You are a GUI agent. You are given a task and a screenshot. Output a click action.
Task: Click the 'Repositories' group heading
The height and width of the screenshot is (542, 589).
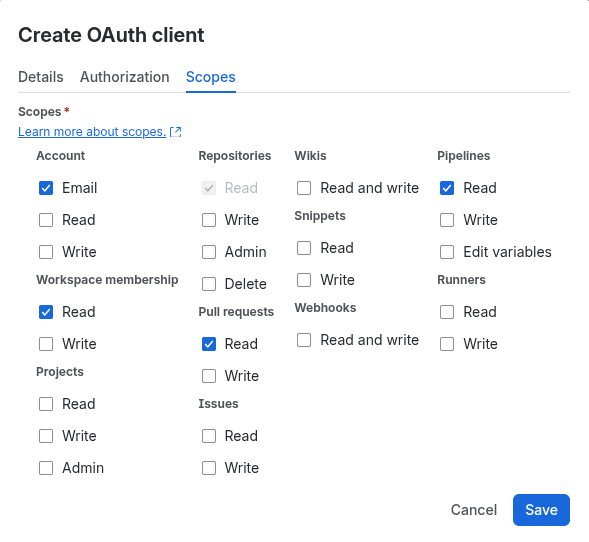pos(235,156)
